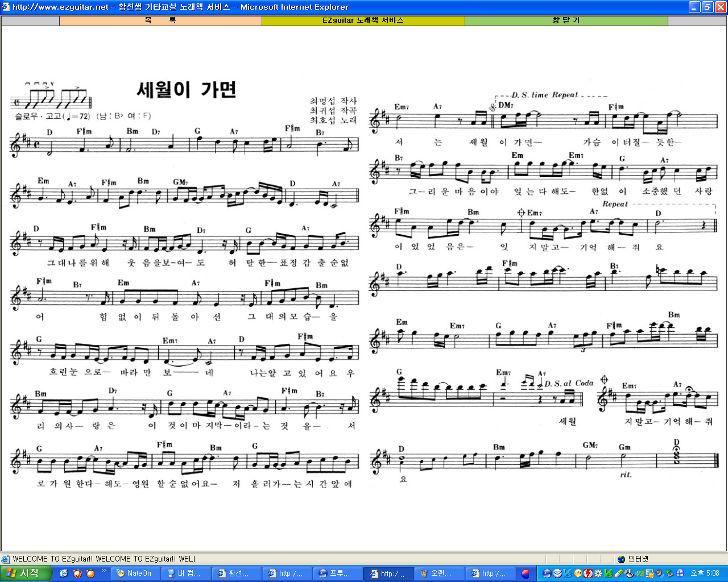Click the Gm chord label
728x582 pixels.
pos(624,447)
